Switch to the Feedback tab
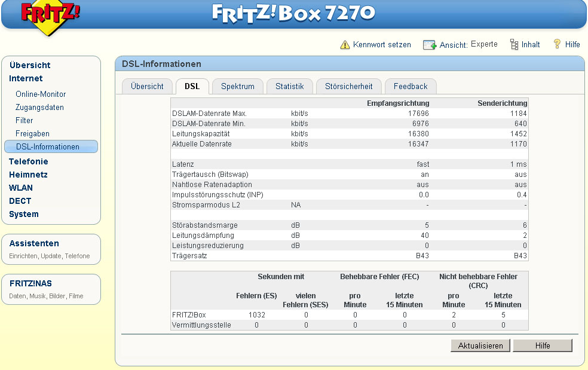Image resolution: width=588 pixels, height=370 pixels. point(411,86)
